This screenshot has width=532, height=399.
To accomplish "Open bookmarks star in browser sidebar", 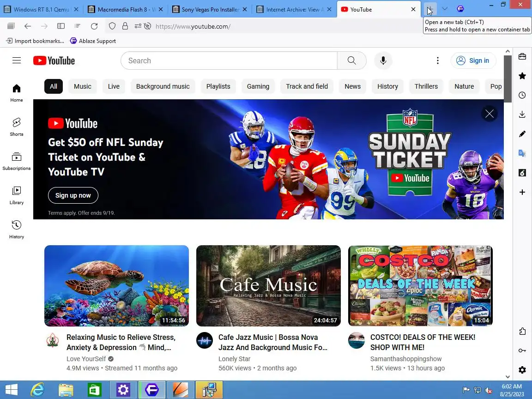I will click(522, 76).
